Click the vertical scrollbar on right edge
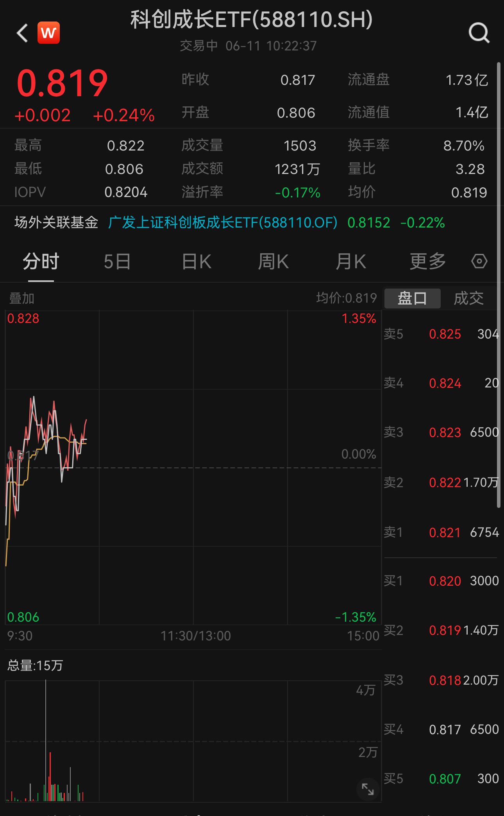 [x=499, y=285]
